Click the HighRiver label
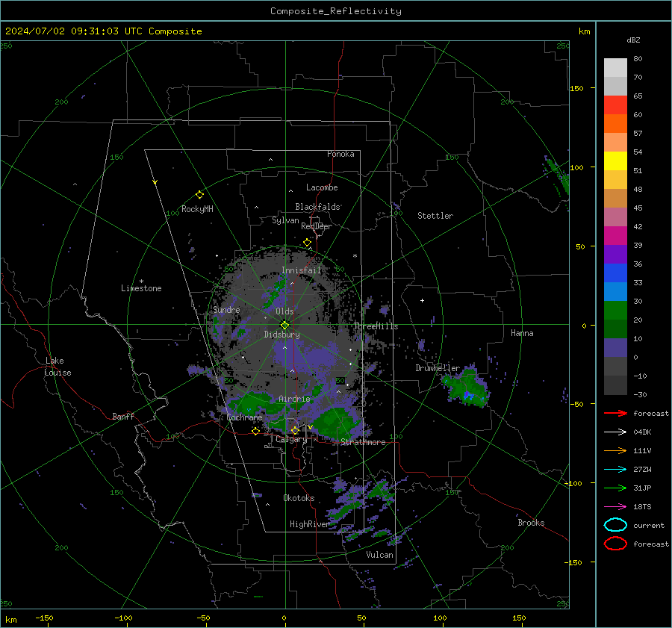The image size is (672, 628). [309, 524]
